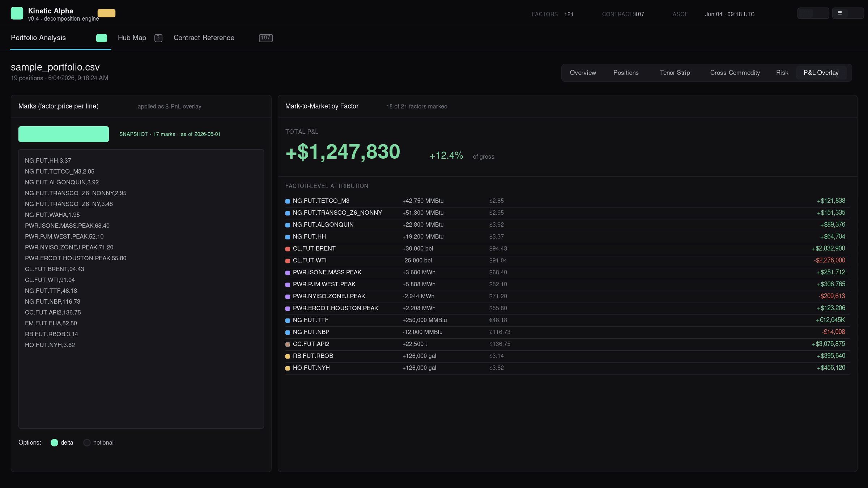Select the delta option radio
868x488 pixels.
pyautogui.click(x=54, y=443)
